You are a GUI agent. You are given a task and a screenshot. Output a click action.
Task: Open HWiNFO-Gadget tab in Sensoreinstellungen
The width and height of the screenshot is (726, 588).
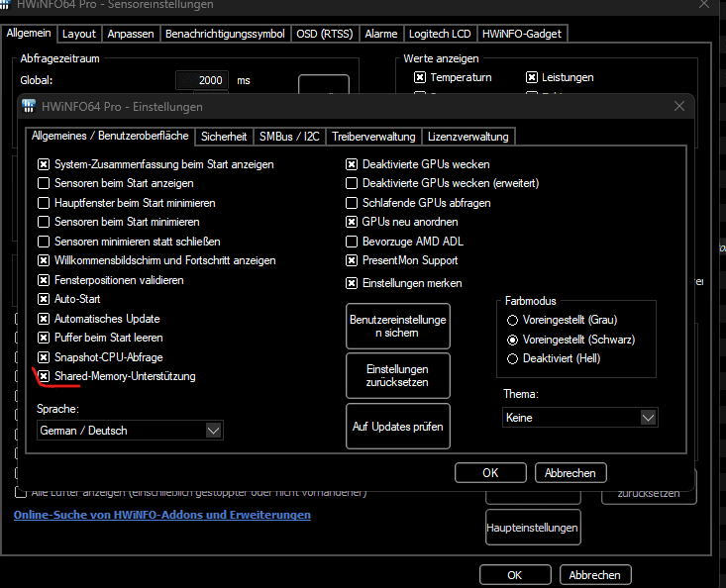[521, 34]
